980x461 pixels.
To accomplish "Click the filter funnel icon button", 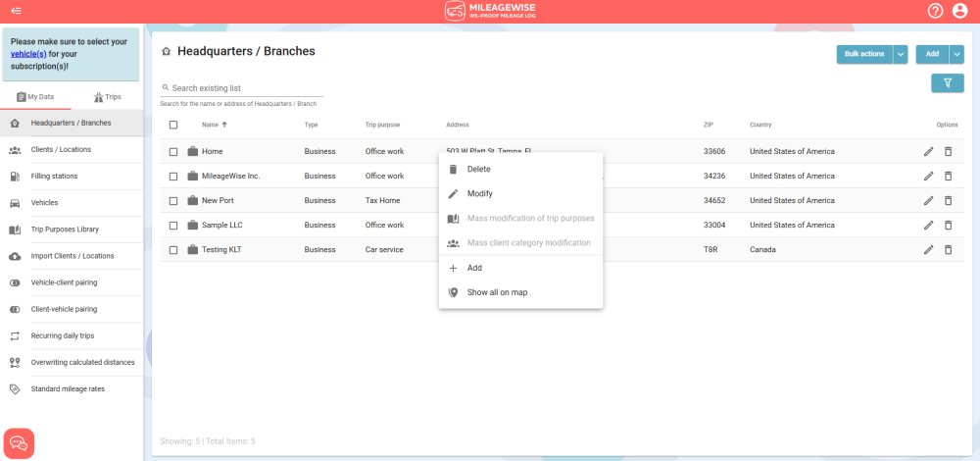I will (x=947, y=83).
